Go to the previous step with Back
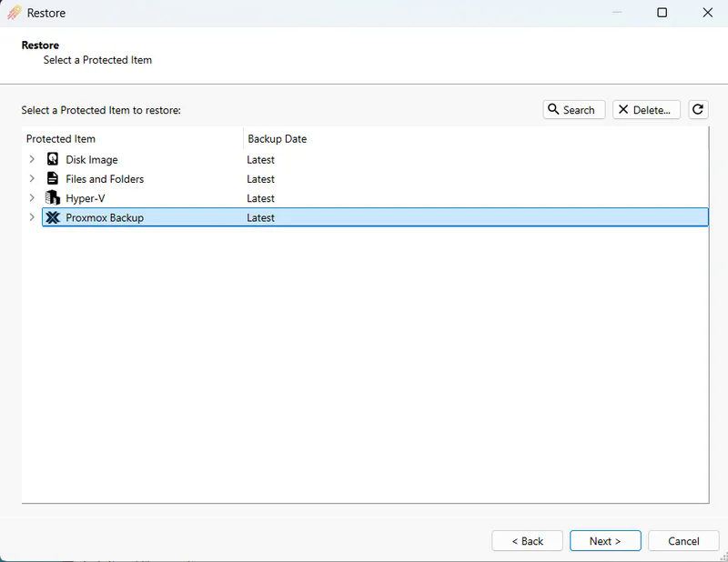The width and height of the screenshot is (728, 562). tap(527, 541)
